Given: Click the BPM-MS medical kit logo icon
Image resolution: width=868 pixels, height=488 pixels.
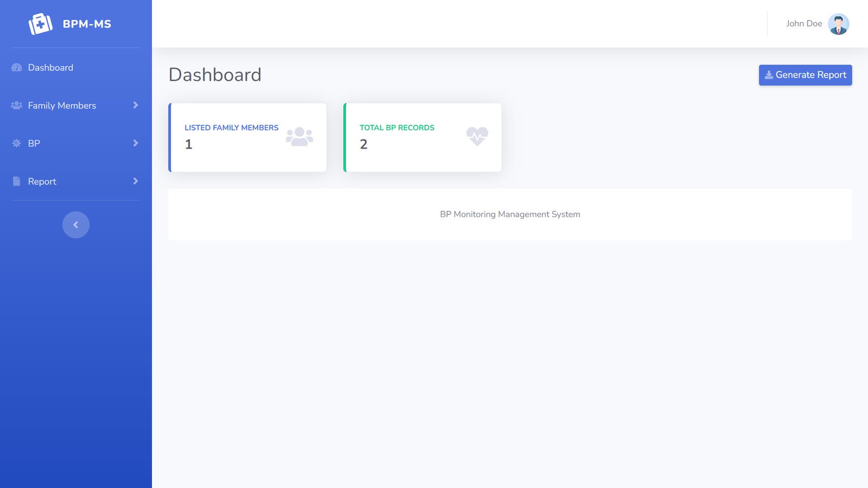Looking at the screenshot, I should coord(41,24).
